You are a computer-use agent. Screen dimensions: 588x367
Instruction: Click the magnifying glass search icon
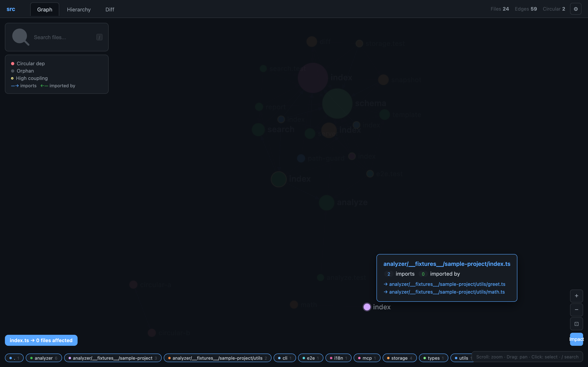click(x=20, y=37)
